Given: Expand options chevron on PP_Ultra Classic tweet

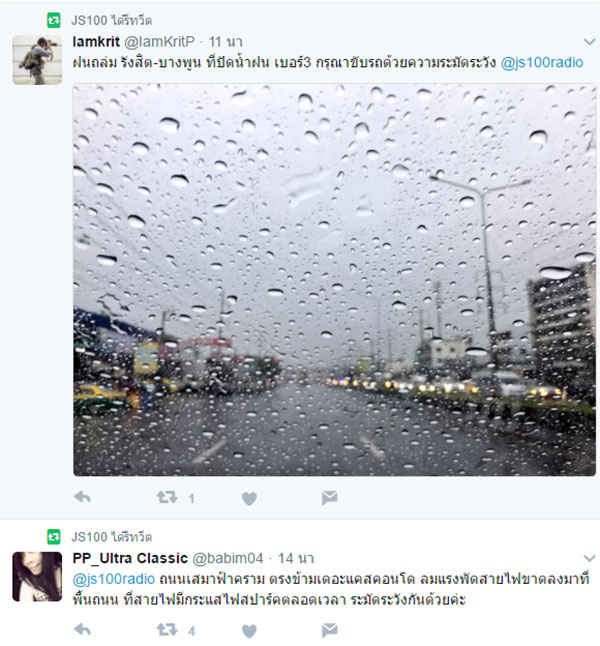Looking at the screenshot, I should coord(589,558).
